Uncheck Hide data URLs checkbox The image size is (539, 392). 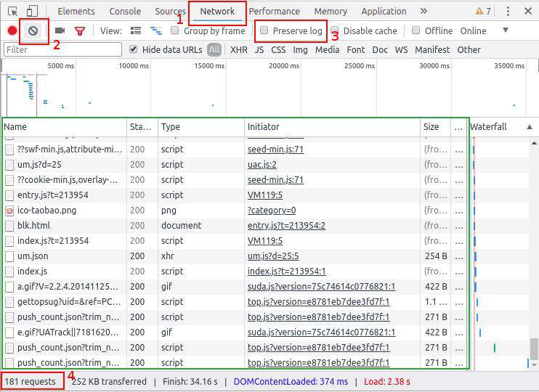tap(134, 49)
